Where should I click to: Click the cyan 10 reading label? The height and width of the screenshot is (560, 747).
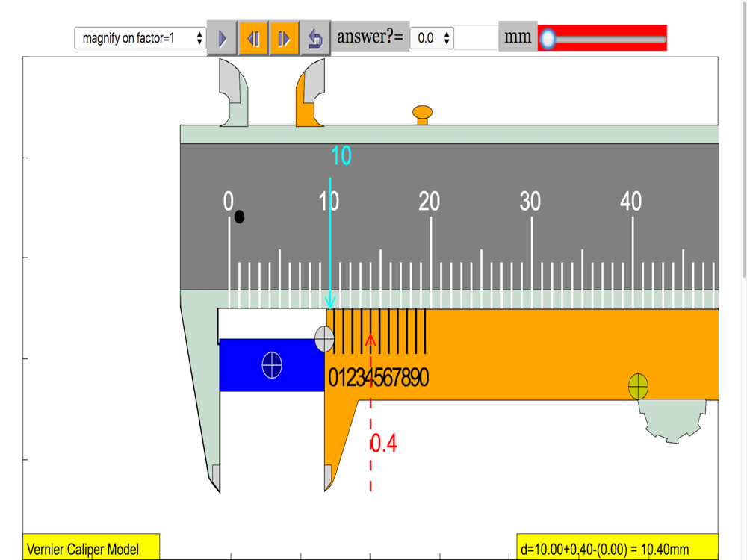341,156
